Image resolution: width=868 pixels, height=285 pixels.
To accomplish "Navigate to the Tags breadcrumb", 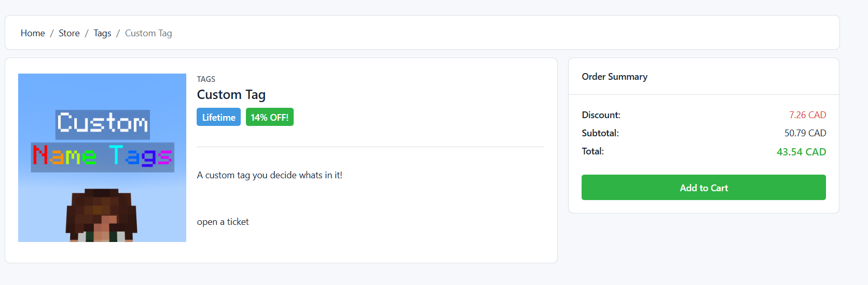I will pos(102,33).
